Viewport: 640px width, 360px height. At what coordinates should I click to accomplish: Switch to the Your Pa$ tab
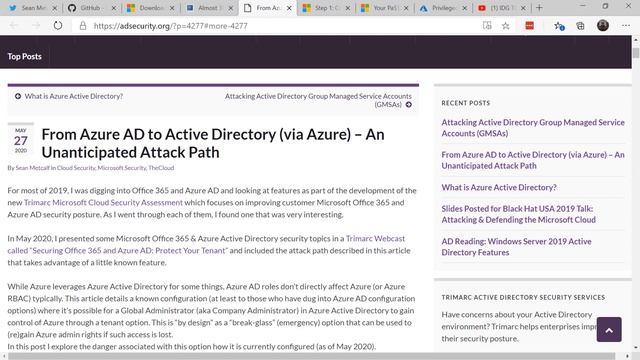tap(384, 8)
